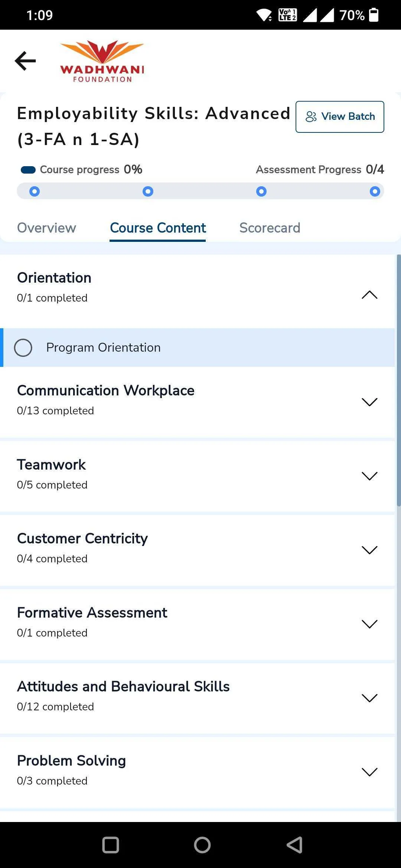This screenshot has width=401, height=868.
Task: Open the Scorecard tab
Action: [x=270, y=228]
